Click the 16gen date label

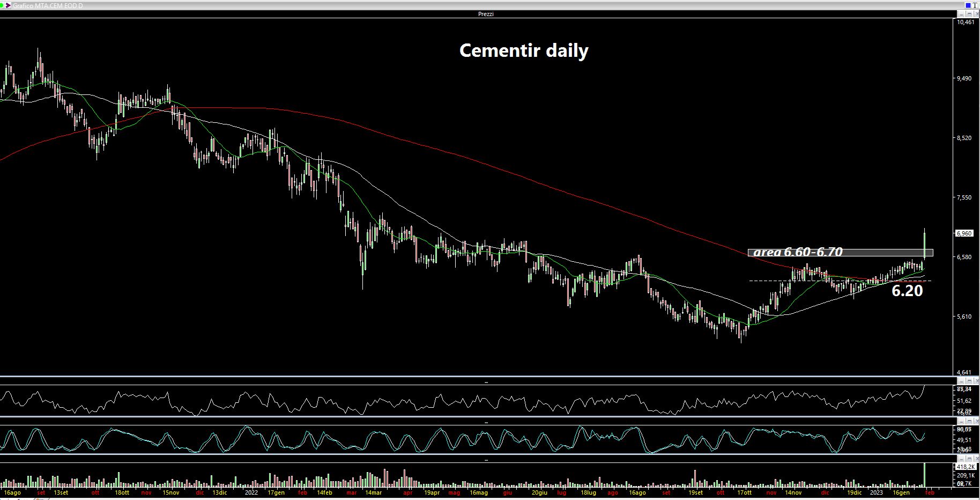click(x=901, y=492)
